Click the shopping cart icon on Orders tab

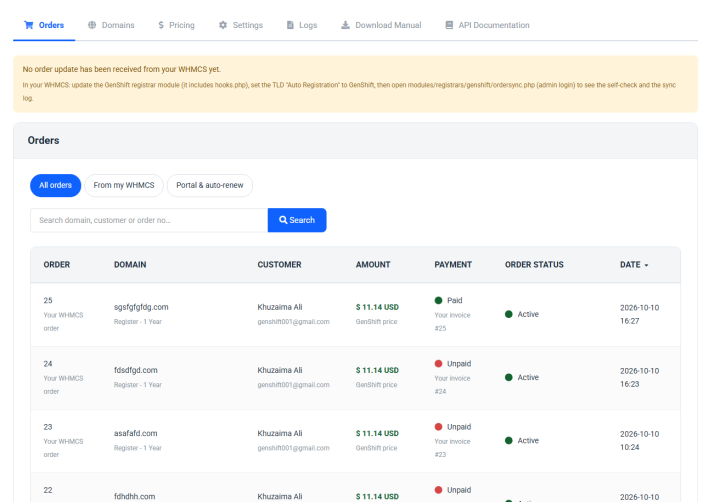[29, 25]
